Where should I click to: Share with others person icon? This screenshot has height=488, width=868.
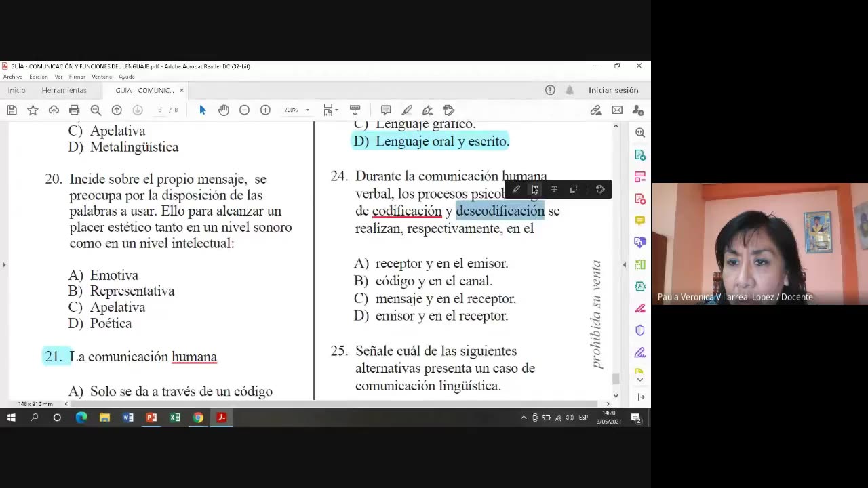(x=638, y=110)
